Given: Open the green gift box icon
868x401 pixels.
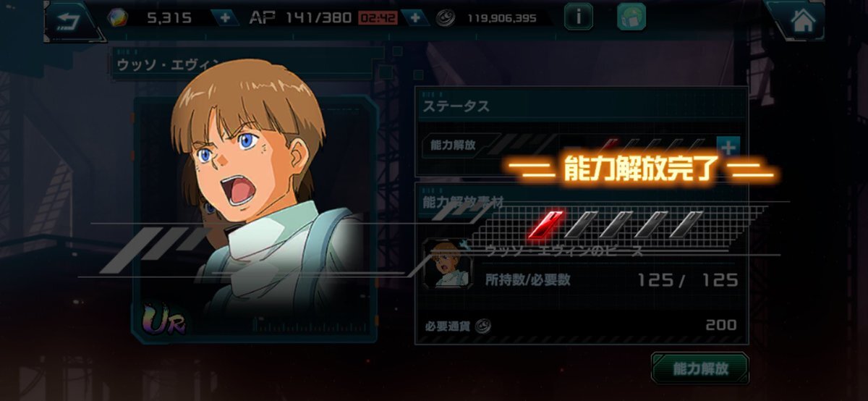Looking at the screenshot, I should click(631, 17).
